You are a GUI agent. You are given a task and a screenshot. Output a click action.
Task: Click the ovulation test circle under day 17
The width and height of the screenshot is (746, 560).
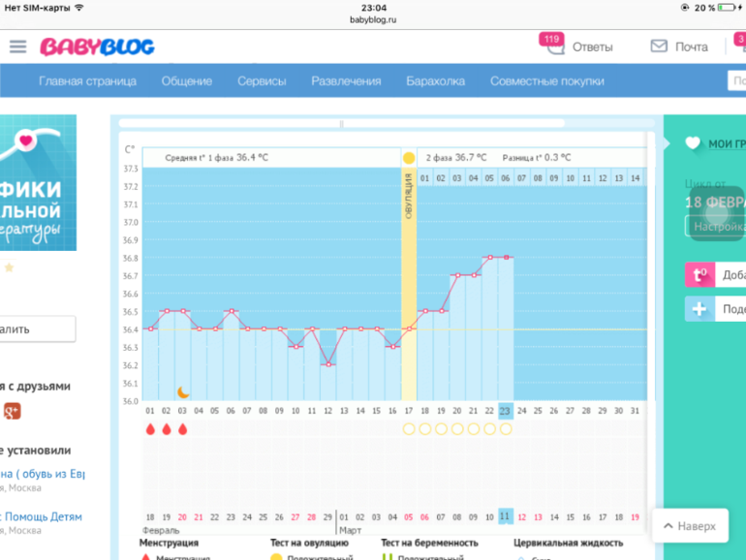point(409,428)
